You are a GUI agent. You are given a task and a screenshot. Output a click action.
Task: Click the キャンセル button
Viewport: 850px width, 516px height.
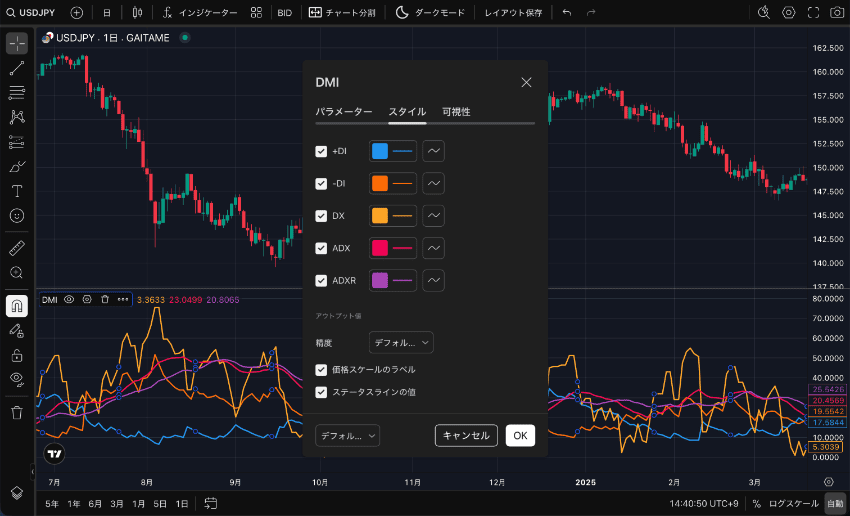tap(466, 436)
